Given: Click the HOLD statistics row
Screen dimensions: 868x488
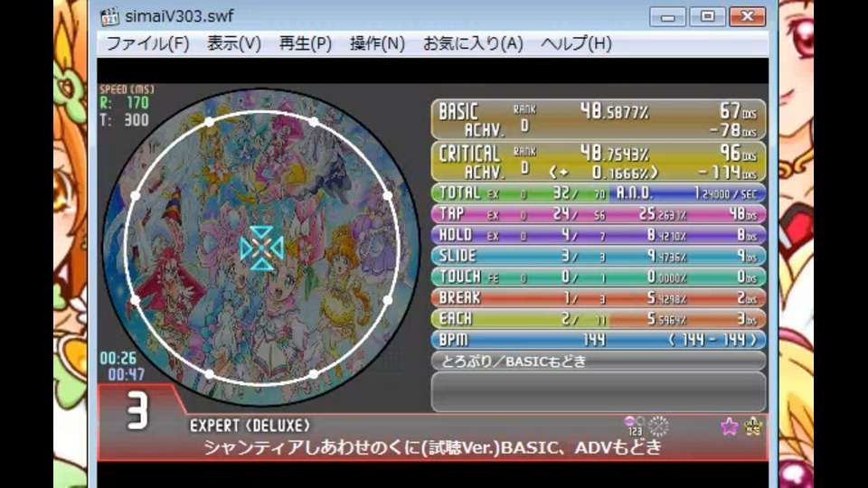Looking at the screenshot, I should tap(599, 235).
